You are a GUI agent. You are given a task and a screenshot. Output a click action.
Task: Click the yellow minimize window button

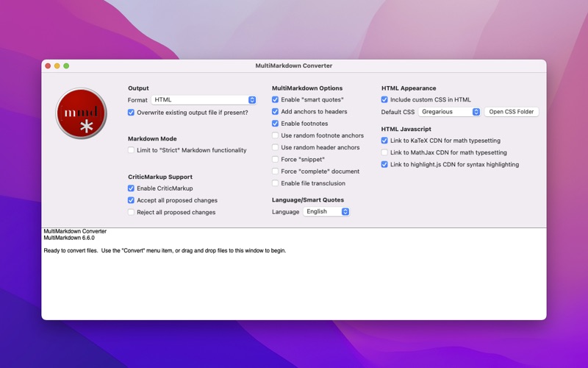click(57, 66)
